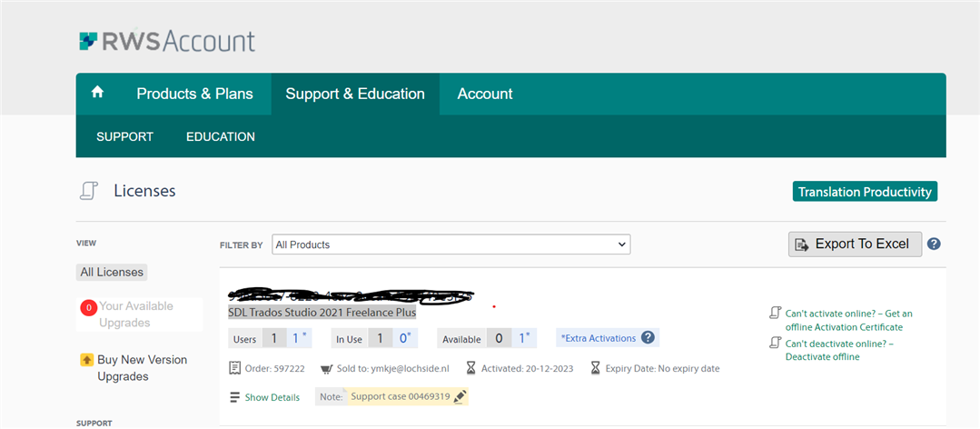Click the Support case 00469319 note
This screenshot has width=980, height=429.
(400, 396)
